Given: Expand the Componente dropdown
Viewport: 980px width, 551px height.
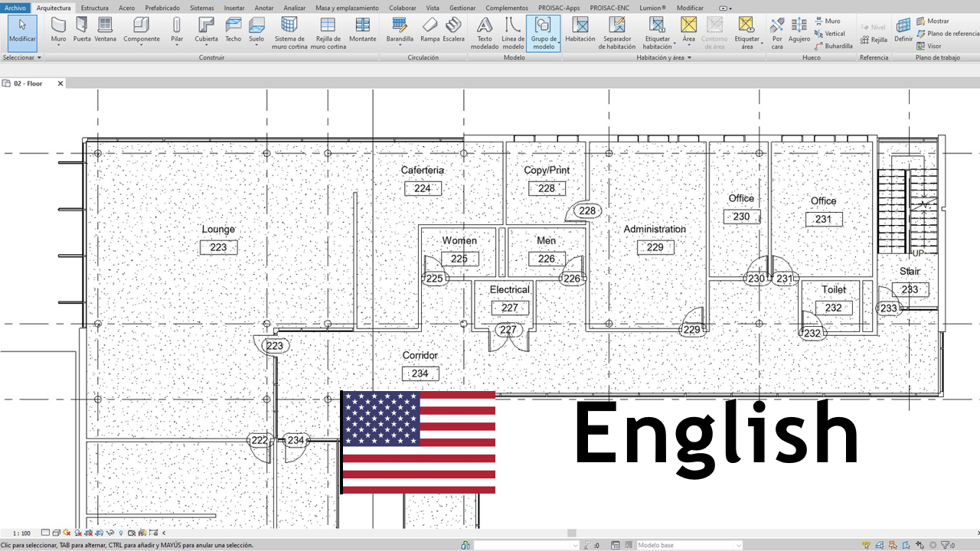Looking at the screenshot, I should click(x=142, y=45).
